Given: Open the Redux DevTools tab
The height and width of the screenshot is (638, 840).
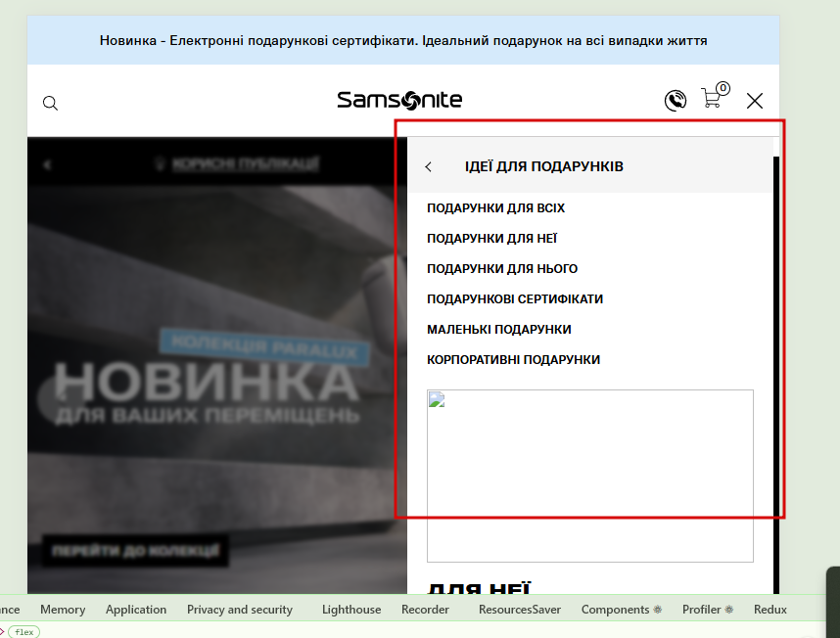Looking at the screenshot, I should click(770, 609).
